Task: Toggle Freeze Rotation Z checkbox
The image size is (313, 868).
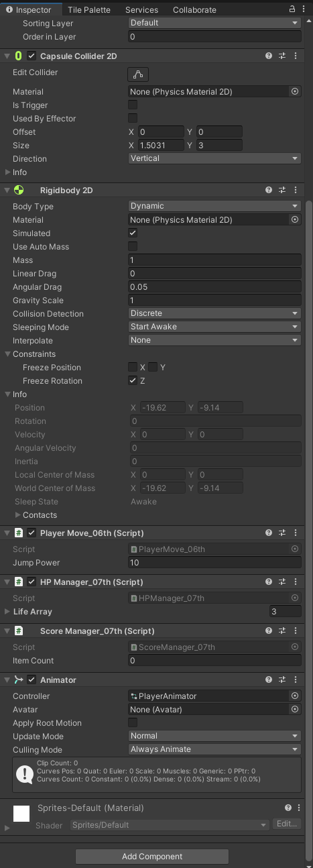Action: pos(133,380)
